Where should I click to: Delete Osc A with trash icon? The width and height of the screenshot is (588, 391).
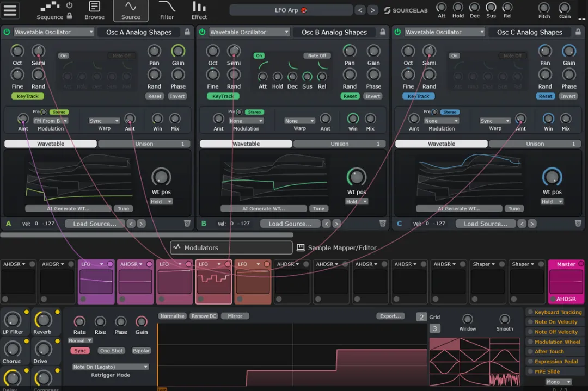(x=187, y=224)
